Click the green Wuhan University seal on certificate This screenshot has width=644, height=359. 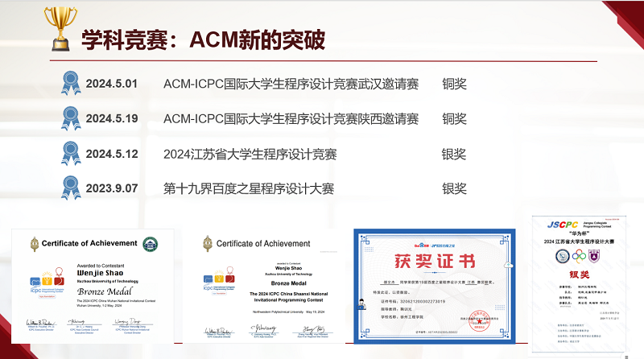tap(150, 244)
